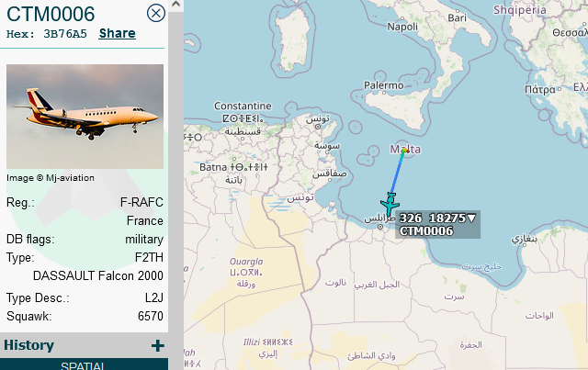Click the CTM0006 map label box
Screen dimensions: 588x370
(x=437, y=224)
